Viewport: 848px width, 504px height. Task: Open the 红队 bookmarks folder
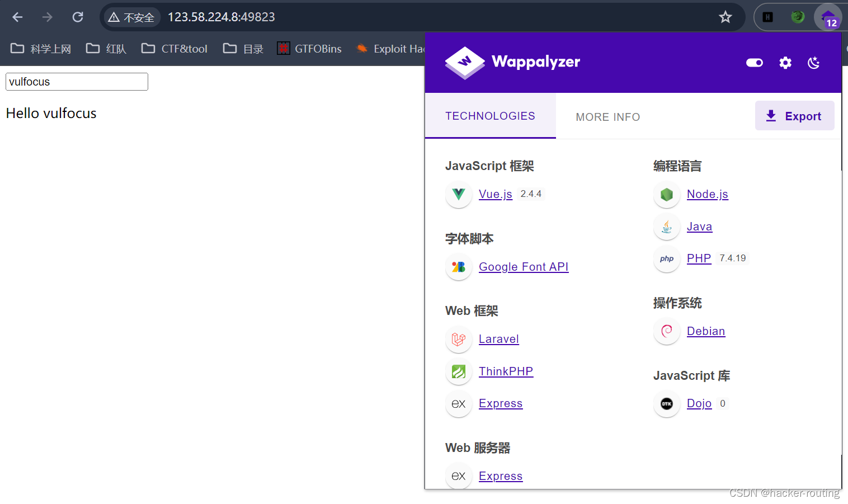tap(106, 49)
